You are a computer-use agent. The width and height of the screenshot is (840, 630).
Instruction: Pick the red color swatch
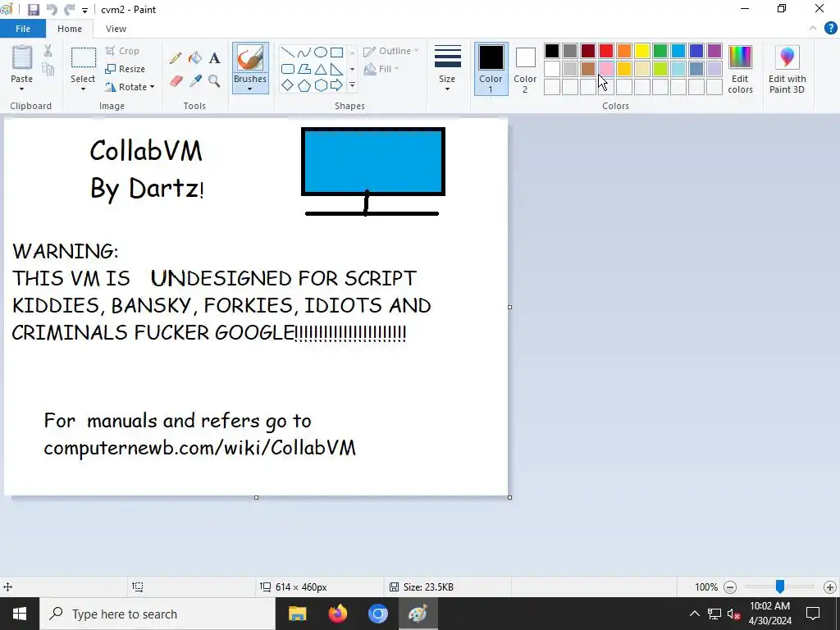tap(606, 51)
